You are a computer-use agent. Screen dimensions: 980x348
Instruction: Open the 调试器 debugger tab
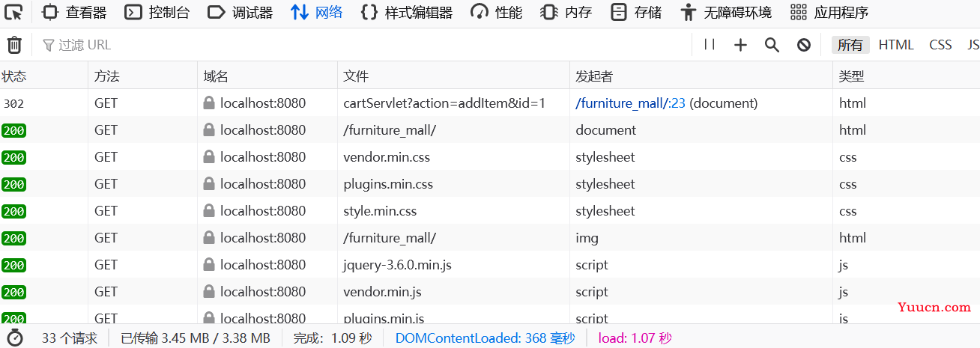click(240, 12)
